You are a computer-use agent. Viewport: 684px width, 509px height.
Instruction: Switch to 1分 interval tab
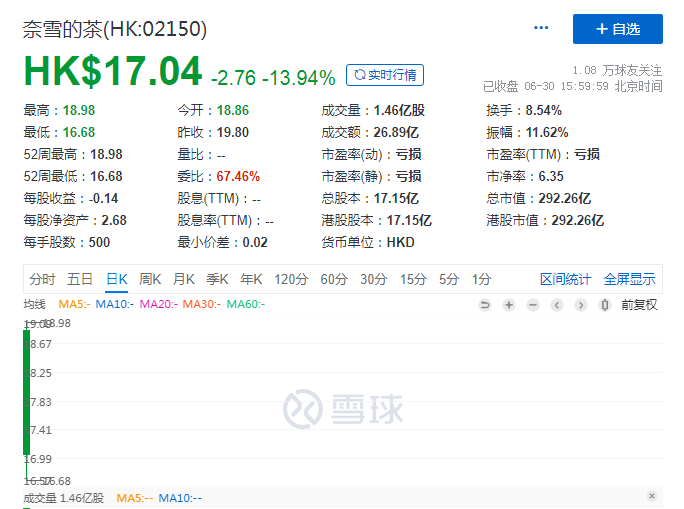pyautogui.click(x=481, y=279)
